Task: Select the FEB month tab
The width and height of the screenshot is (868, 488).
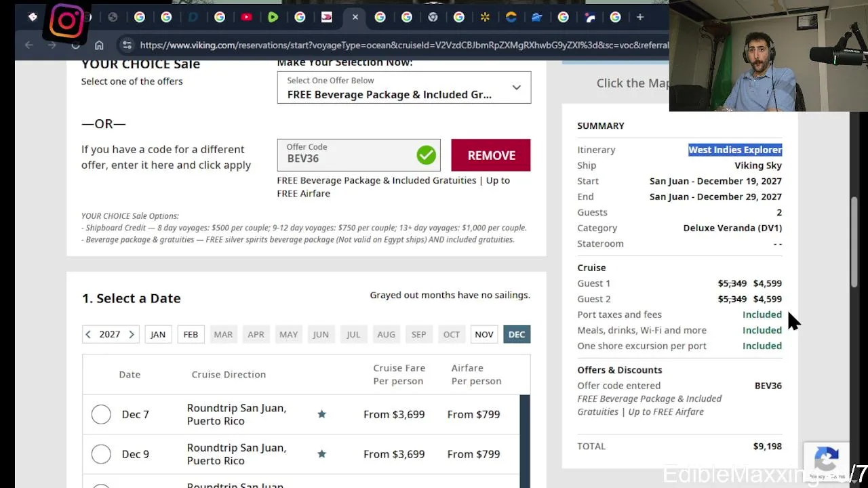Action: 191,334
